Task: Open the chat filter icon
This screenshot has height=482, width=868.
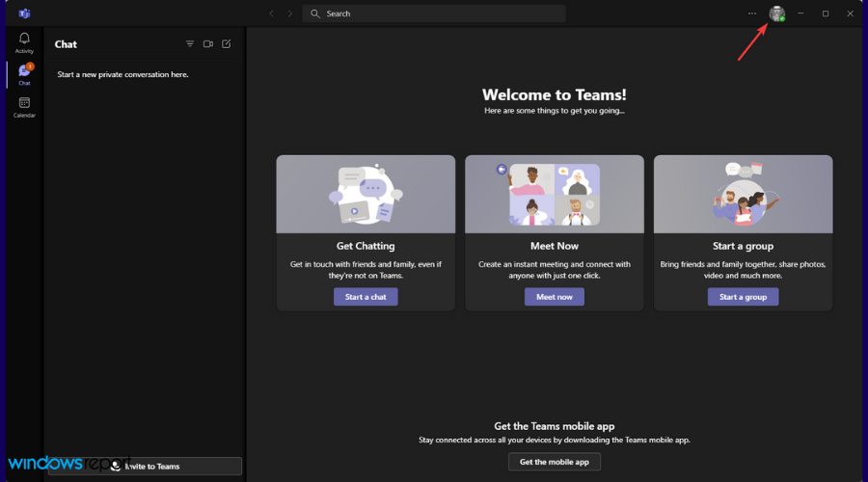Action: tap(190, 43)
